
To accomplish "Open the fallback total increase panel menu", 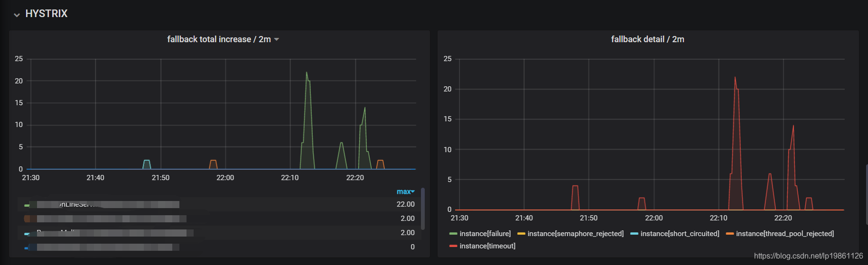I will (277, 39).
